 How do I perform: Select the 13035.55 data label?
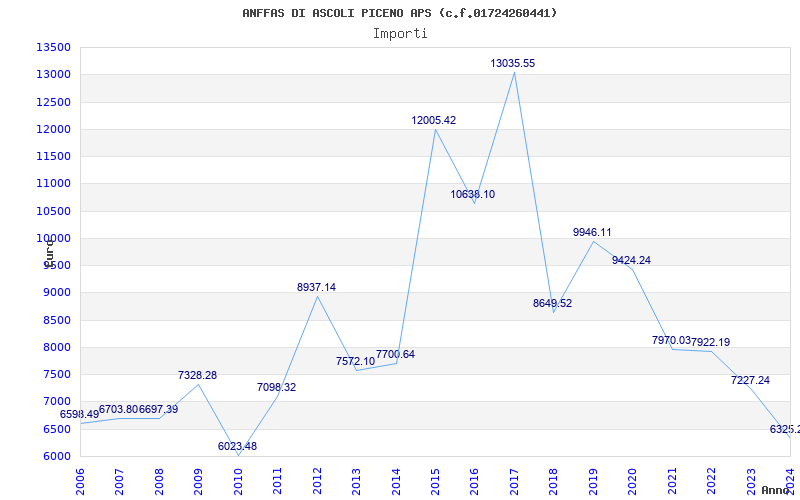point(513,64)
